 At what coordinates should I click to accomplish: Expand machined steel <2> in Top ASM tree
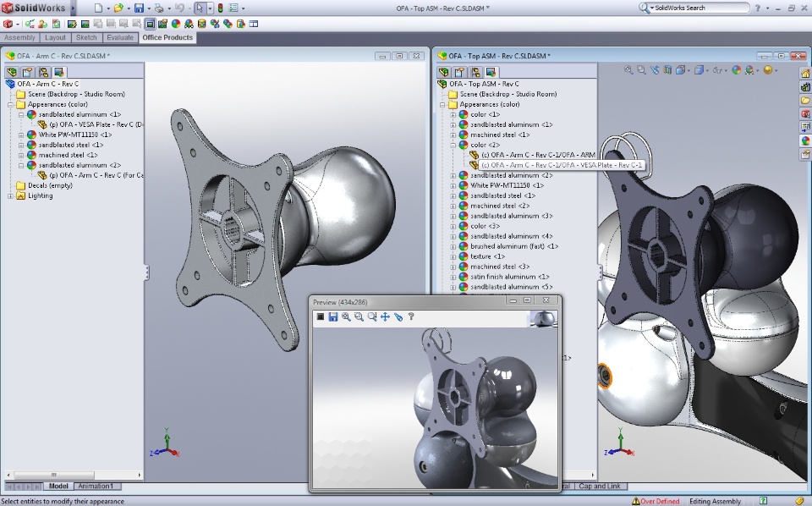pyautogui.click(x=453, y=206)
